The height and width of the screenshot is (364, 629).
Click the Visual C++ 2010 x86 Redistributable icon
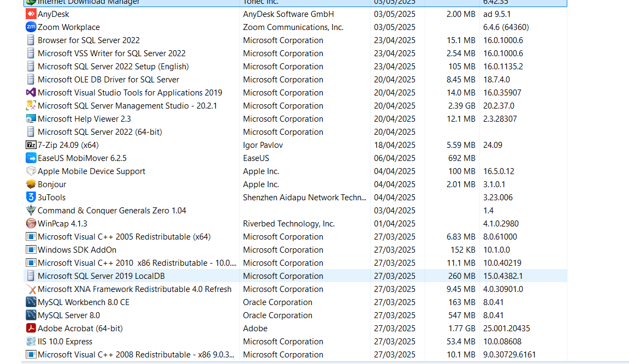click(x=31, y=262)
